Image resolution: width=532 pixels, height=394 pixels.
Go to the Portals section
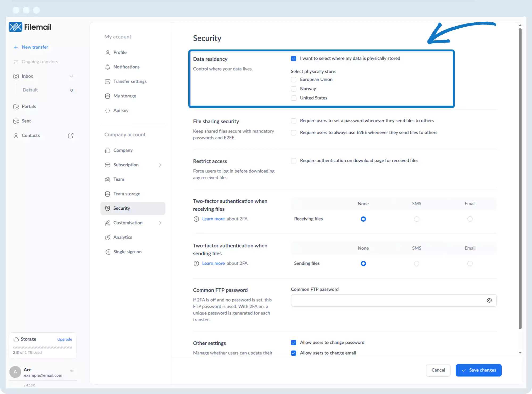[x=29, y=106]
